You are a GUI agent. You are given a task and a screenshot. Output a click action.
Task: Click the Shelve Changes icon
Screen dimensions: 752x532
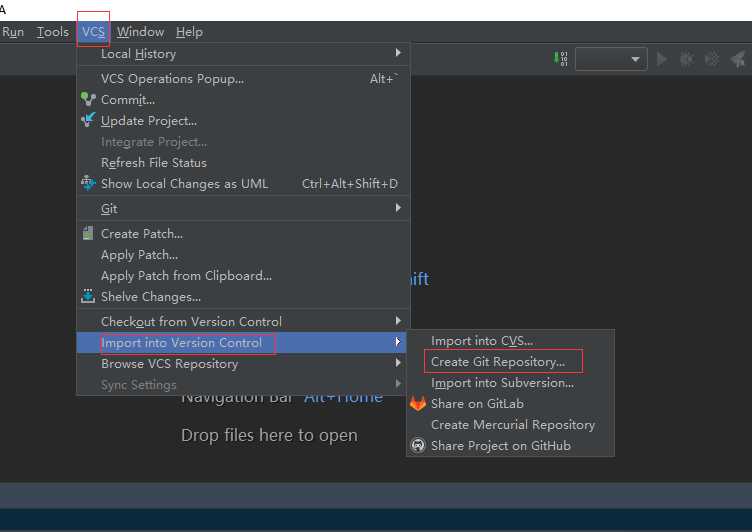click(x=88, y=296)
